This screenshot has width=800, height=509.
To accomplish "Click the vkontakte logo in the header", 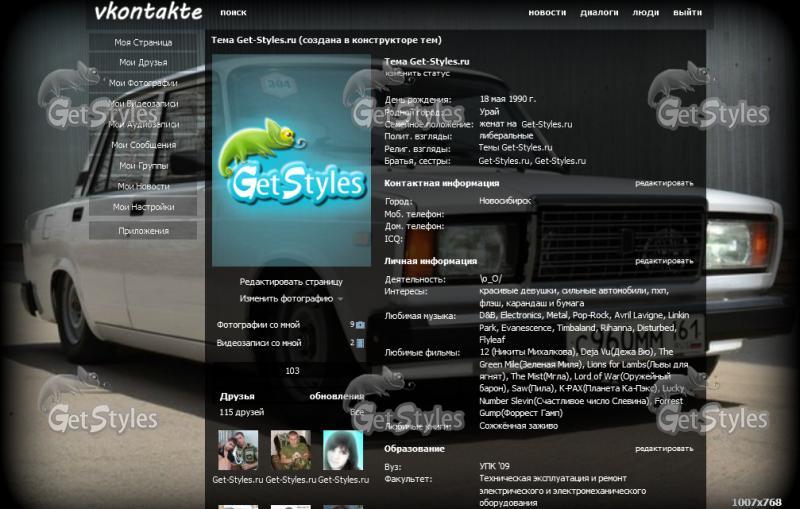I will [x=147, y=13].
